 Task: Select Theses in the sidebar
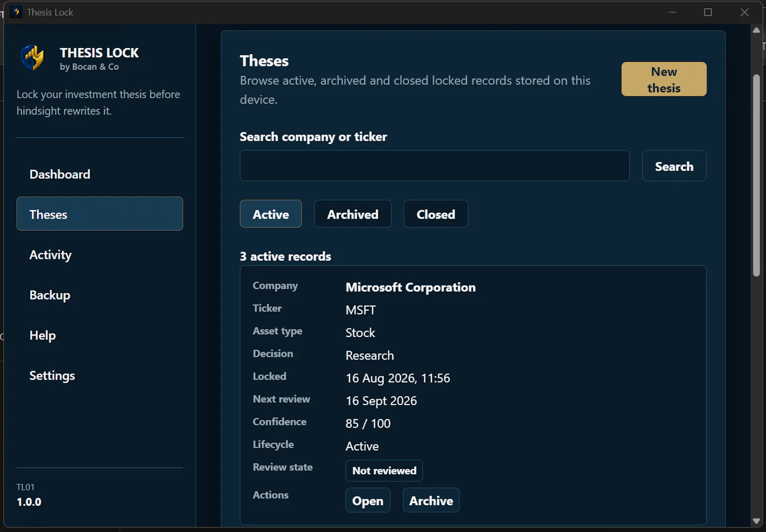coord(100,214)
